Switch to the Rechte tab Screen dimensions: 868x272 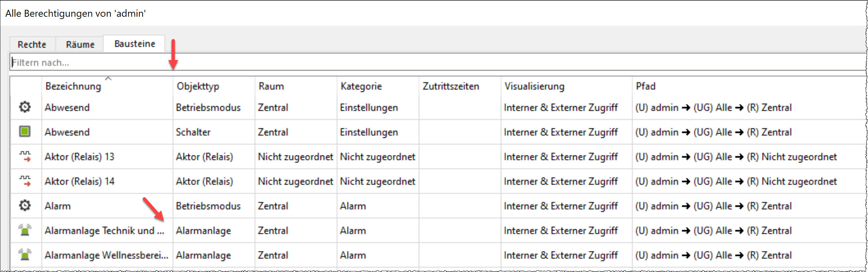click(32, 44)
